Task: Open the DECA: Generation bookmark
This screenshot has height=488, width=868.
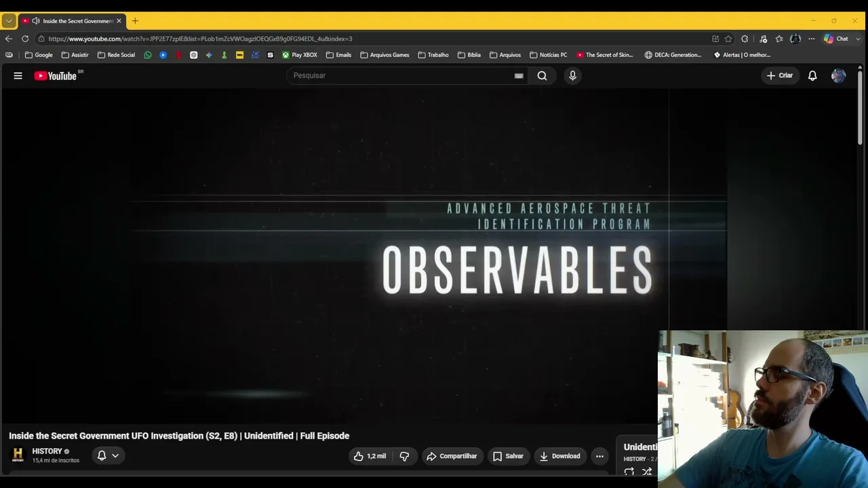Action: click(x=673, y=55)
